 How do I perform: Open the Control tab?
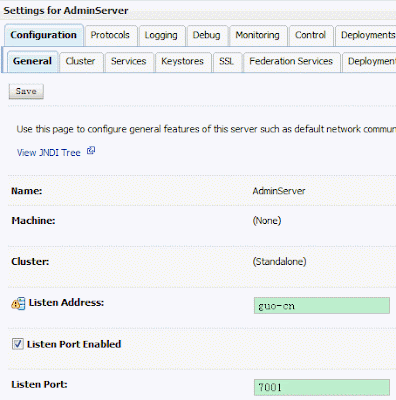(310, 35)
